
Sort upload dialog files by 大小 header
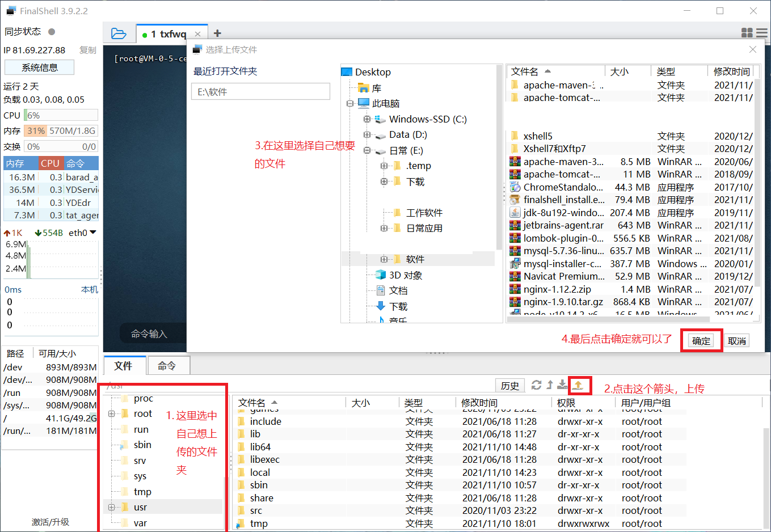(x=628, y=71)
